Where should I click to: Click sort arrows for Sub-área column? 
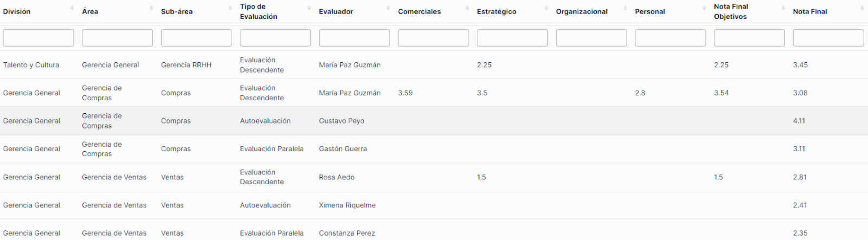[230, 8]
